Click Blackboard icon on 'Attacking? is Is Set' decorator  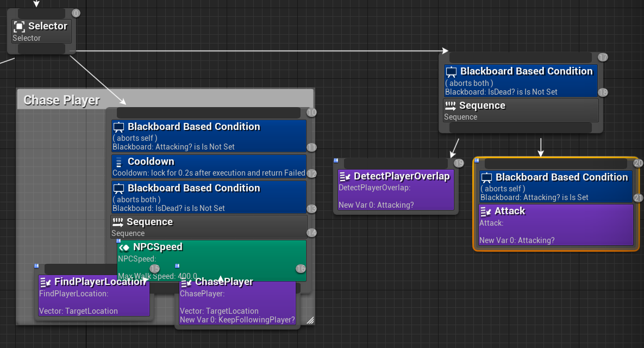tap(487, 178)
